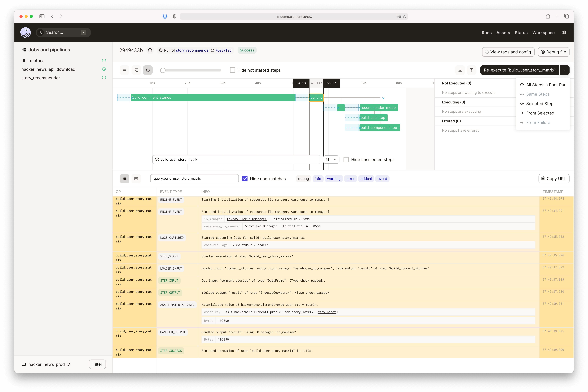
Task: Select the waterfall Gantt view icon
Action: click(x=136, y=70)
